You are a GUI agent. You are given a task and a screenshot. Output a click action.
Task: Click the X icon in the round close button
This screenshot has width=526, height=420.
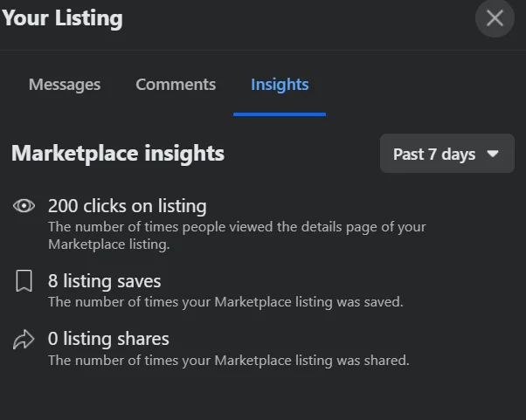(x=495, y=18)
